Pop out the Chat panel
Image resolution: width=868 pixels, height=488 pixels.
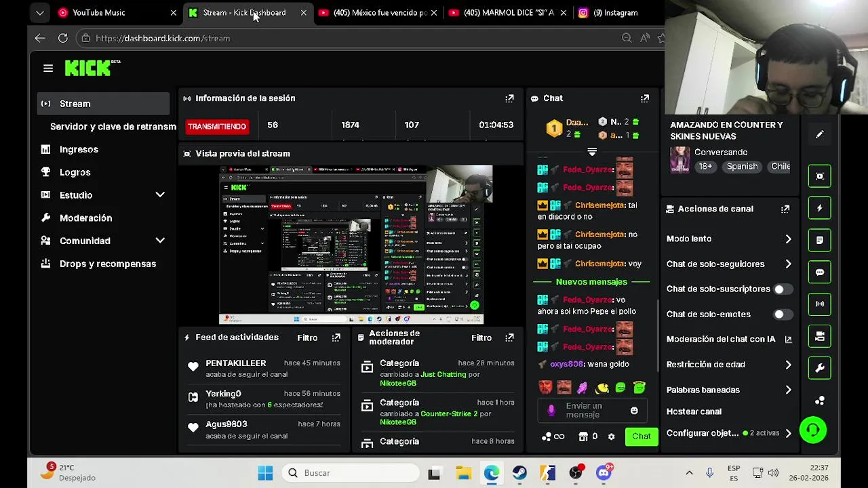click(x=645, y=98)
